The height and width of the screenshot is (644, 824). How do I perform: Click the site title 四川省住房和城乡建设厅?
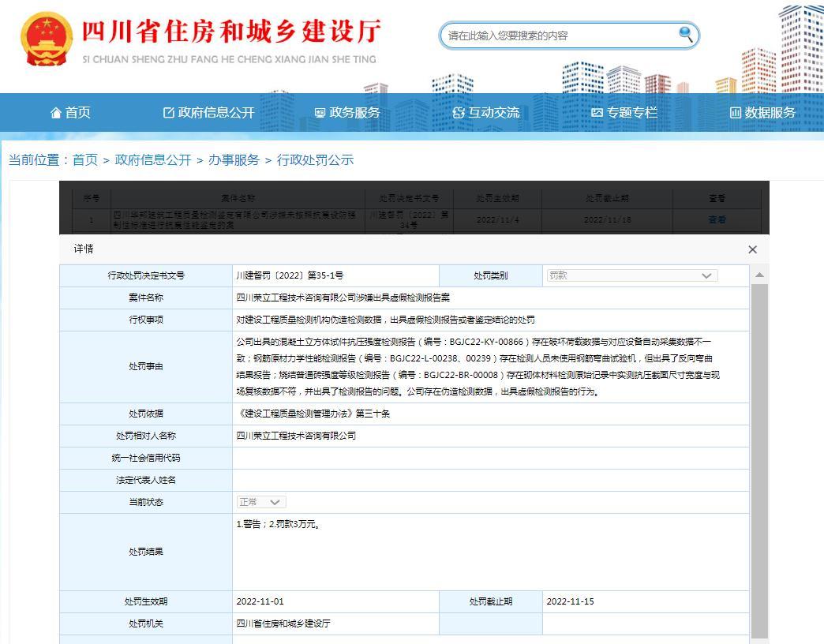tap(231, 32)
